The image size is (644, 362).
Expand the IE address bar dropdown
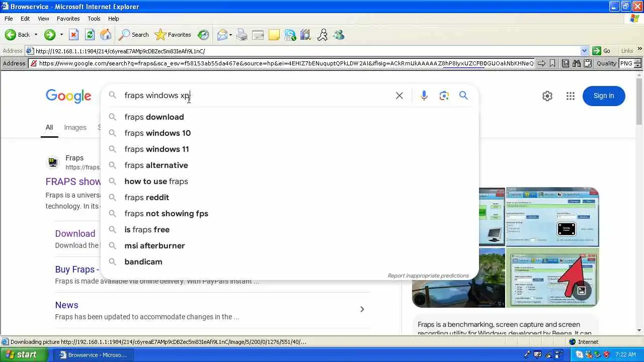[584, 51]
